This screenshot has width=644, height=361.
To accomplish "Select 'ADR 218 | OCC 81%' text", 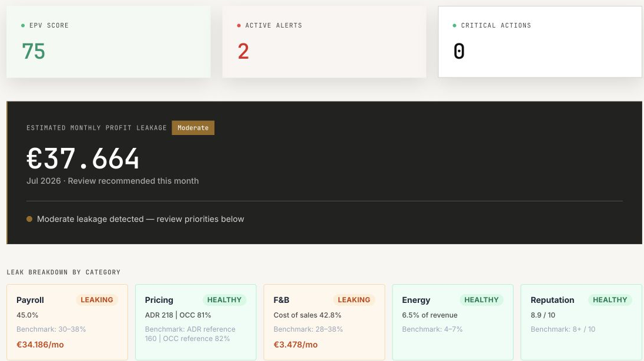I will click(178, 315).
